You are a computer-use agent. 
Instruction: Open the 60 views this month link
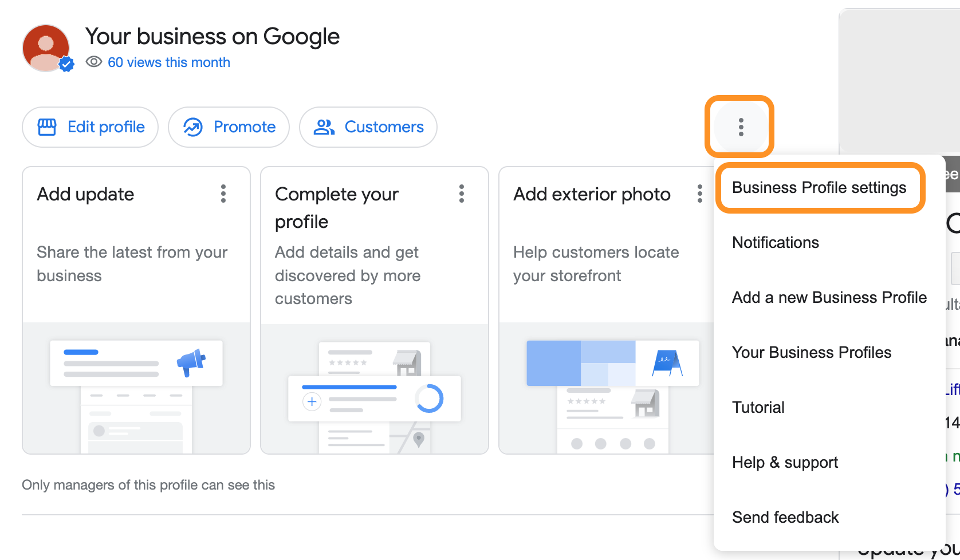(169, 62)
